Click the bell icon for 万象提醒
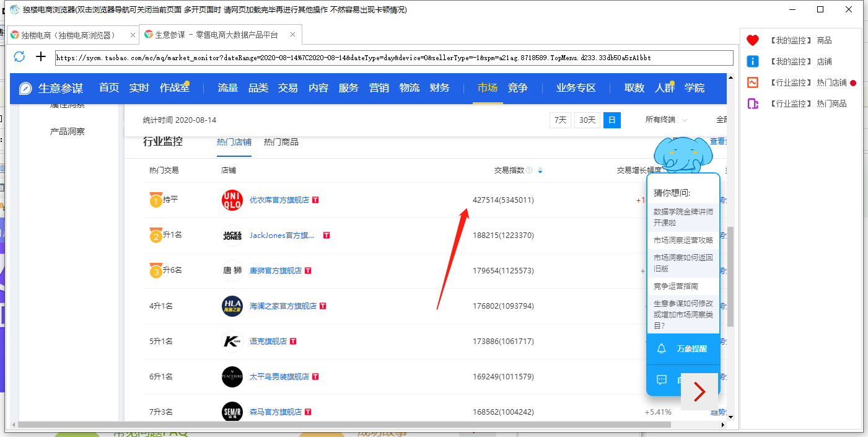Image resolution: width=868 pixels, height=437 pixels. tap(661, 348)
